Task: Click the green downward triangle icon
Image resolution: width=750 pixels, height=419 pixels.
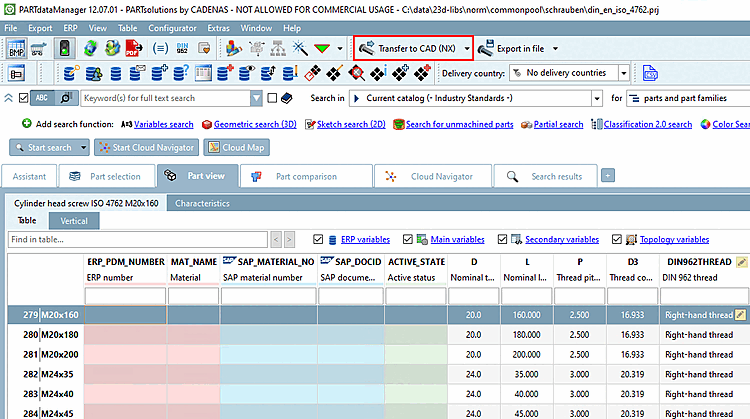Action: pos(322,48)
